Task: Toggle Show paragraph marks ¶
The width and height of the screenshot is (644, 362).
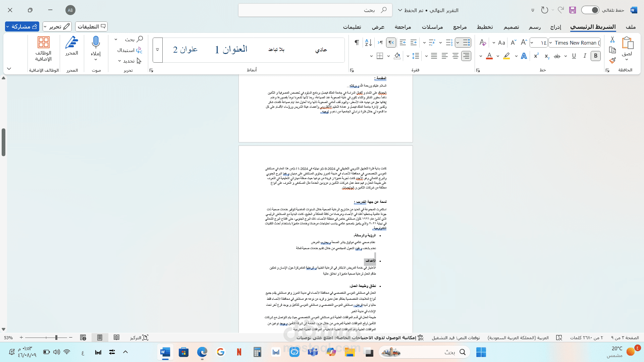Action: 357,43
